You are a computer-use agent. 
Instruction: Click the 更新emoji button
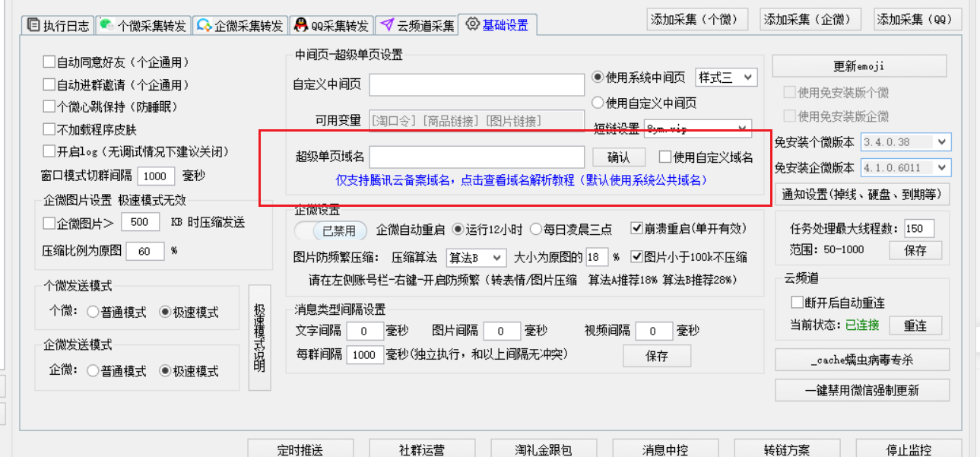859,66
